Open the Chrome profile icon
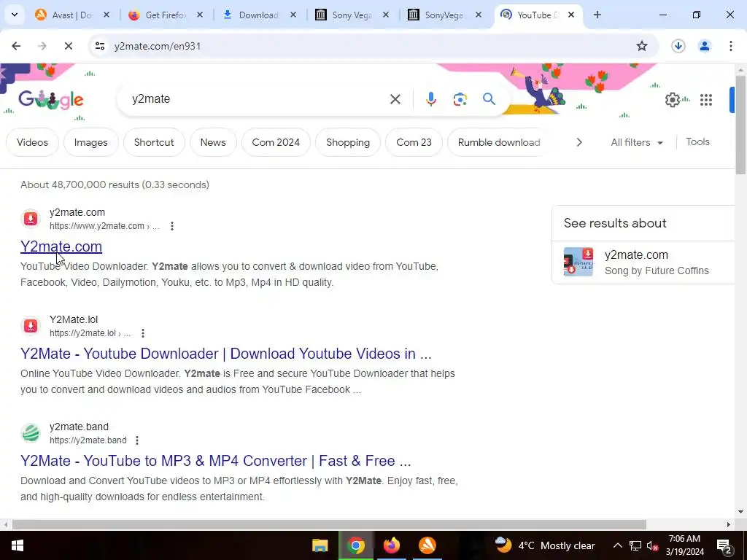 [x=704, y=46]
